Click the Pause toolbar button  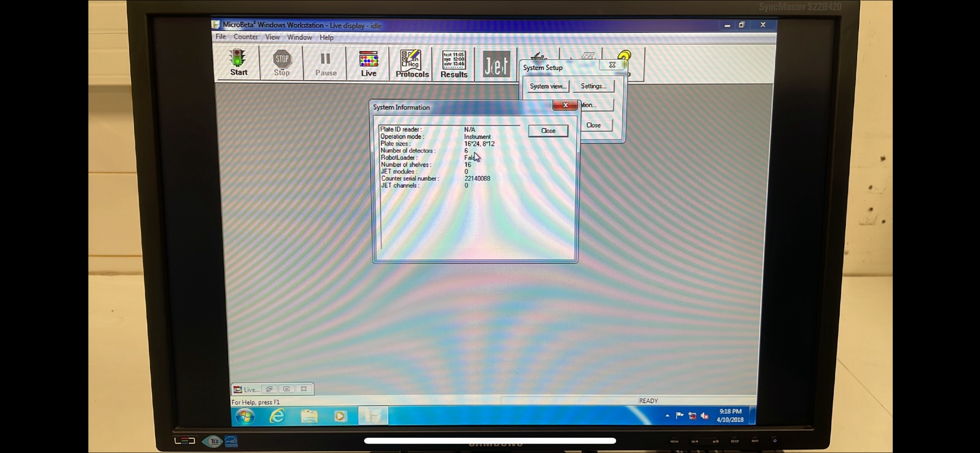(326, 63)
